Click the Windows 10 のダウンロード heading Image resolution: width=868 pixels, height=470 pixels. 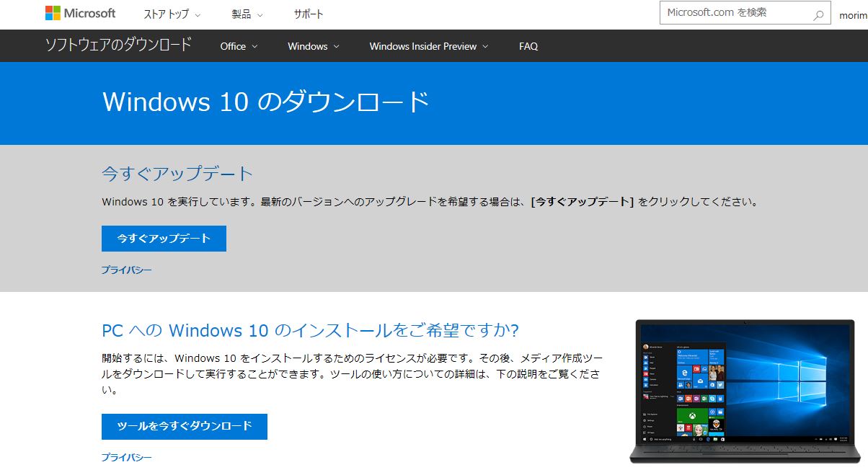coord(266,102)
